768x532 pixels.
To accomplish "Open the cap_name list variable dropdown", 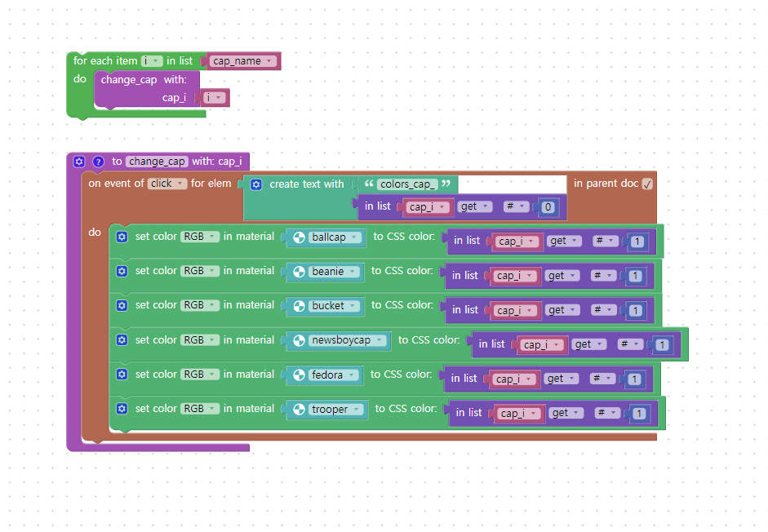I will coord(243,61).
